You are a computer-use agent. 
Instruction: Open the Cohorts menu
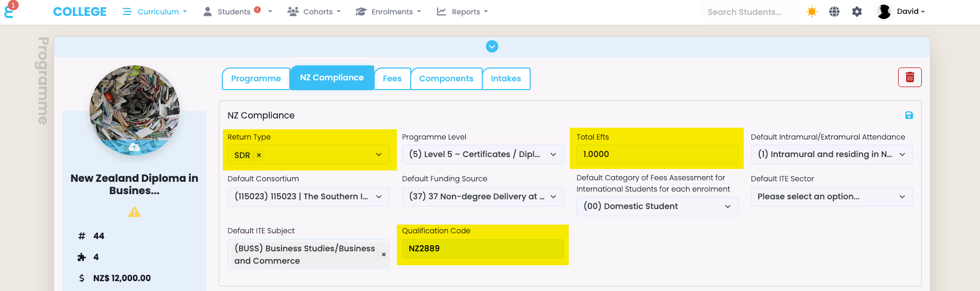click(x=314, y=12)
